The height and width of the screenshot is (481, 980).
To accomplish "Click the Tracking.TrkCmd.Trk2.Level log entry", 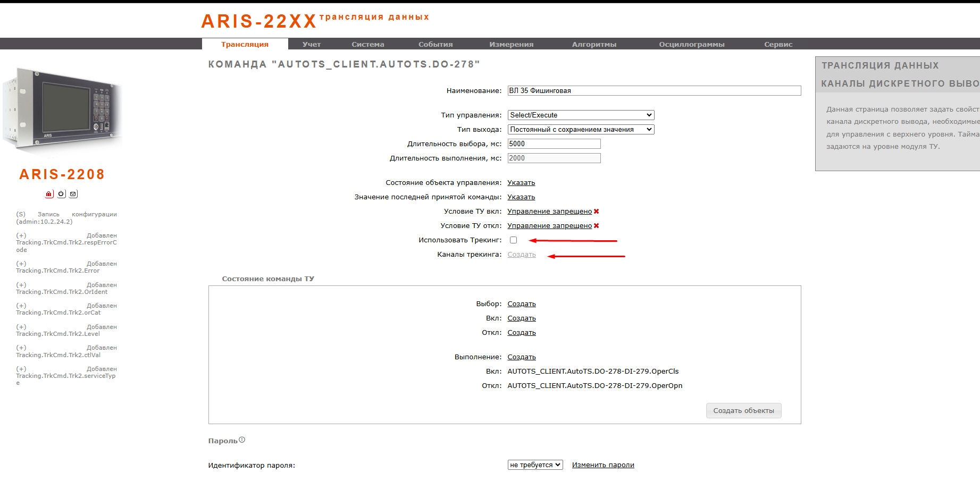I will (66, 331).
